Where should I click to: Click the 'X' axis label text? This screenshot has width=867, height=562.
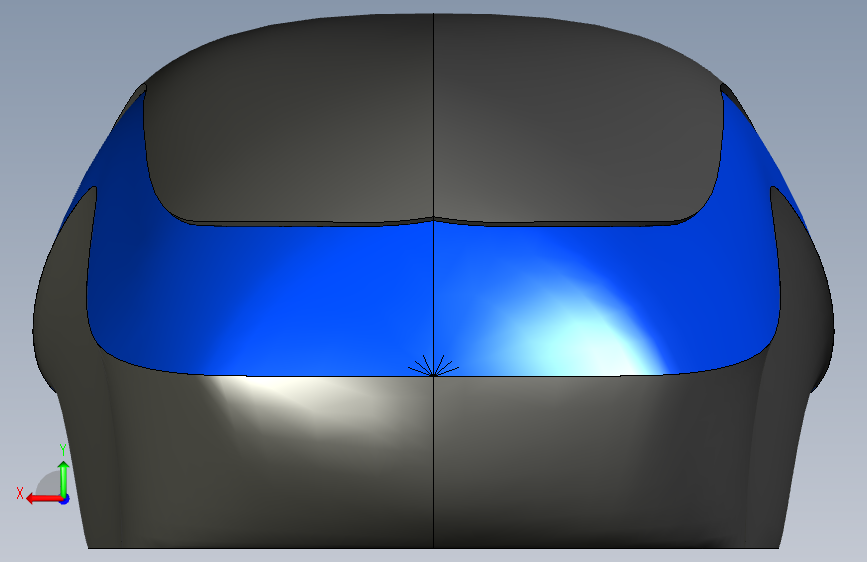pos(20,493)
